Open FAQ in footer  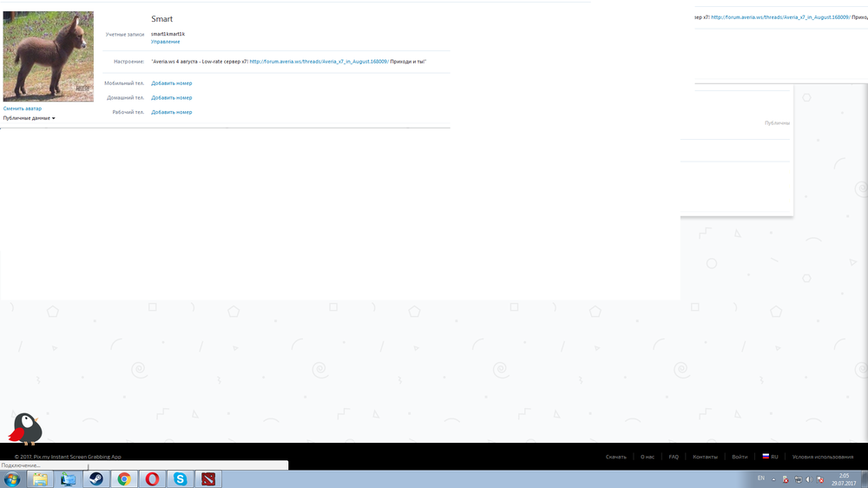[674, 457]
